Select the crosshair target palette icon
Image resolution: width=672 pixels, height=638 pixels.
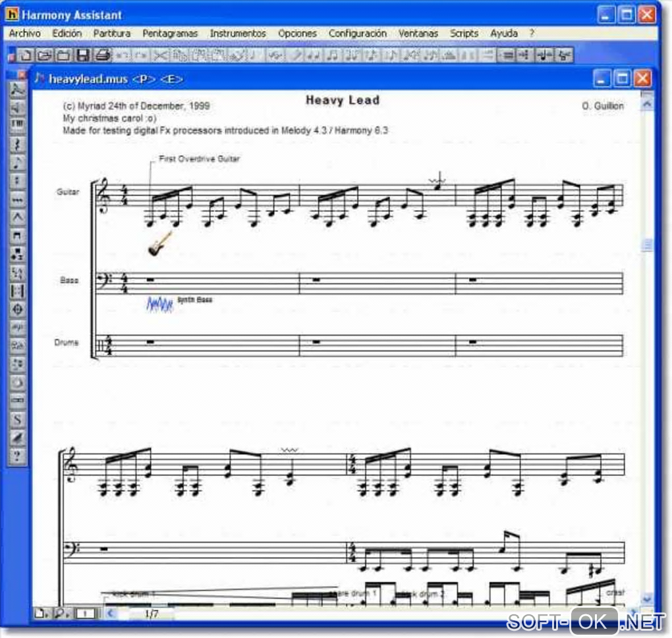17,309
